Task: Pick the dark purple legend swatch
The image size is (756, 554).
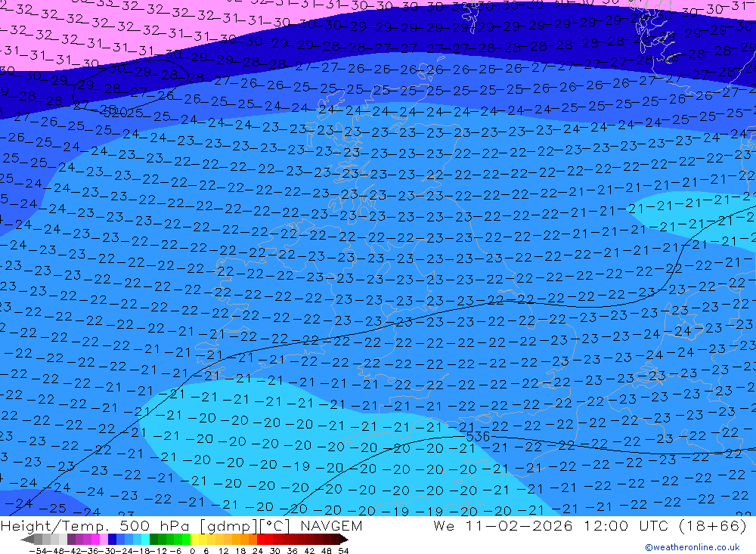Action: (71, 539)
